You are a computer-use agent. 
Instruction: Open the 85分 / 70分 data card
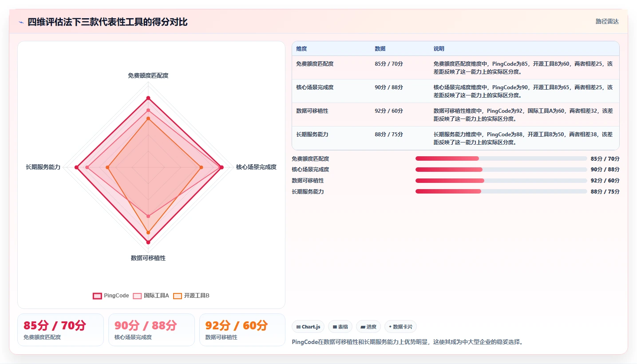coord(60,330)
